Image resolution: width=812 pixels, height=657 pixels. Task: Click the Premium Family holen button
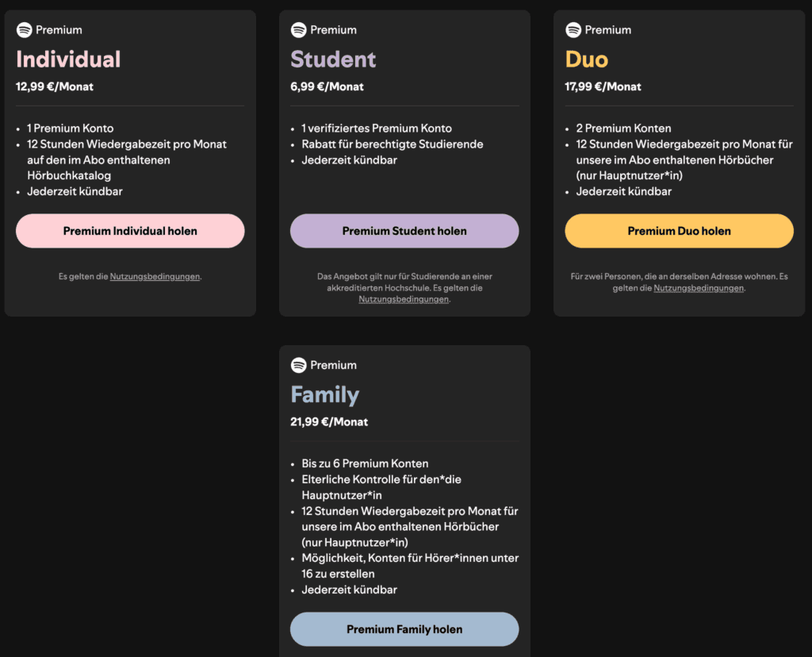tap(404, 628)
